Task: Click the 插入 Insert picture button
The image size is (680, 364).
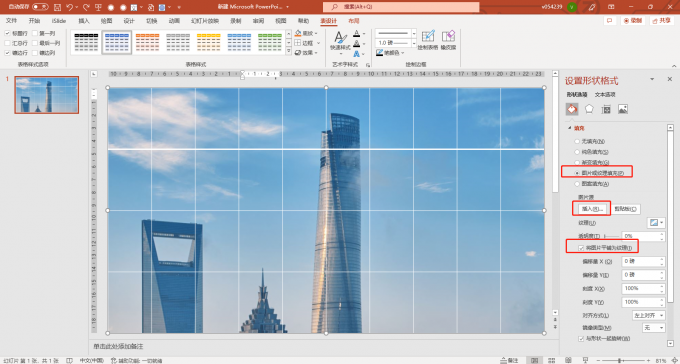Action: click(592, 209)
